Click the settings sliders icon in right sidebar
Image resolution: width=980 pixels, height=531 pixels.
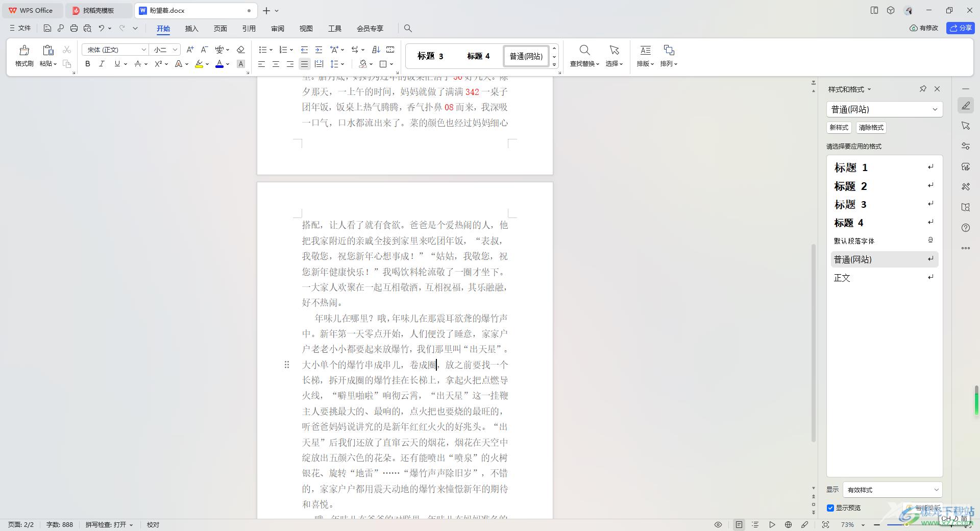(966, 146)
